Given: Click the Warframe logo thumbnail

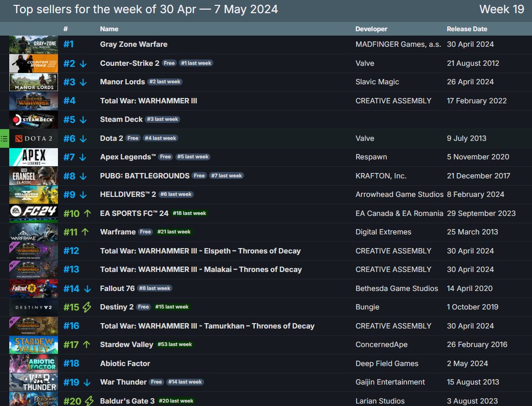Looking at the screenshot, I should point(33,232).
